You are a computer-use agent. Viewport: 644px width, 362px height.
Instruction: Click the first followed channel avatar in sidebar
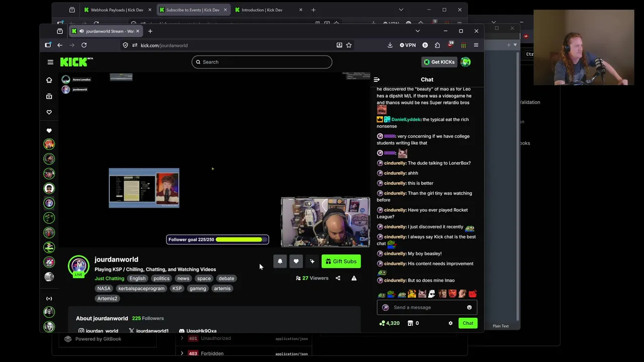click(49, 144)
